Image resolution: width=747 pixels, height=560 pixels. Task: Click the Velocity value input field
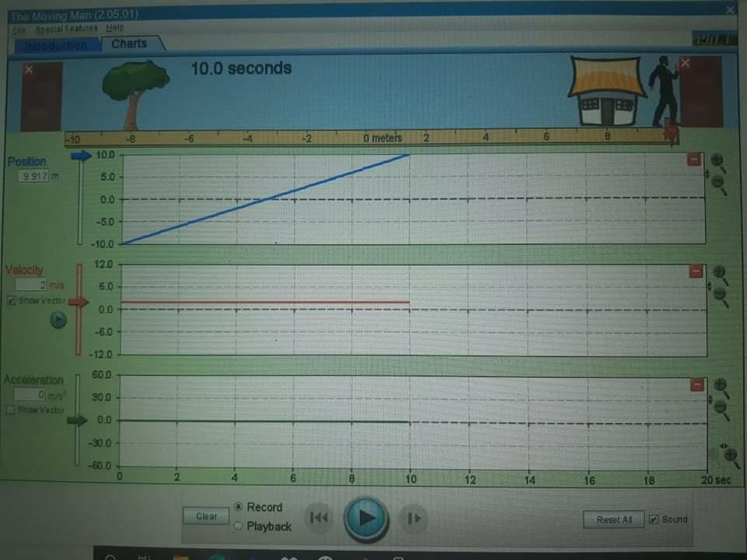coord(31,285)
